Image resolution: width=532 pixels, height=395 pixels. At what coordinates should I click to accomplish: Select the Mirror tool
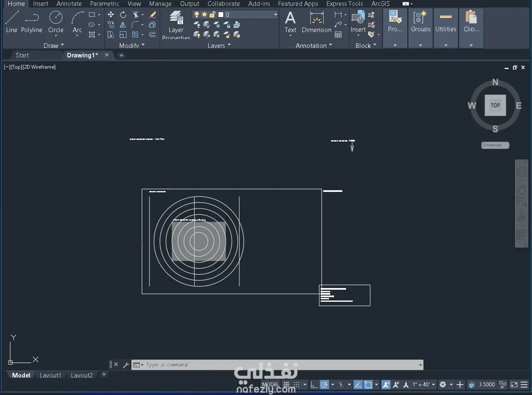pos(123,25)
